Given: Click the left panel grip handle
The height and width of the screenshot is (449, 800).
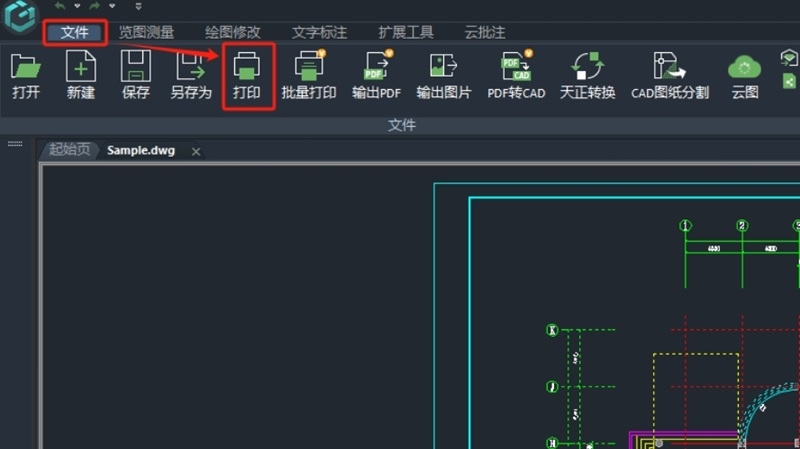Looking at the screenshot, I should coord(15,144).
